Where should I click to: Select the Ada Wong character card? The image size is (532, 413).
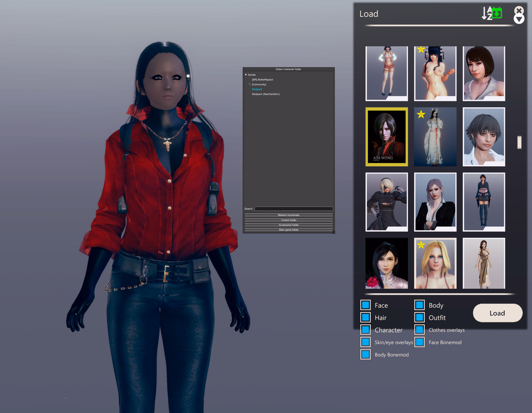[387, 137]
